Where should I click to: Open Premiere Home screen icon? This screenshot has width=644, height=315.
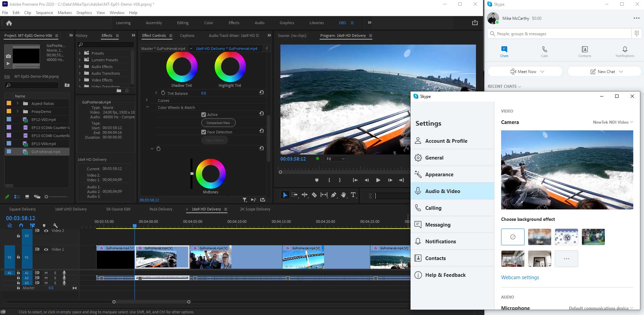tap(9, 23)
